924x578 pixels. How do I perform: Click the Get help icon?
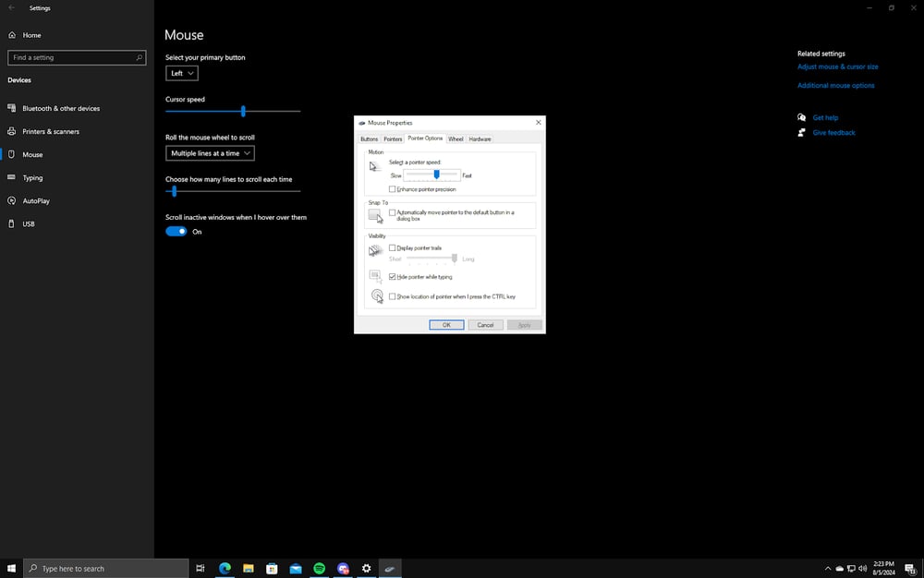801,117
